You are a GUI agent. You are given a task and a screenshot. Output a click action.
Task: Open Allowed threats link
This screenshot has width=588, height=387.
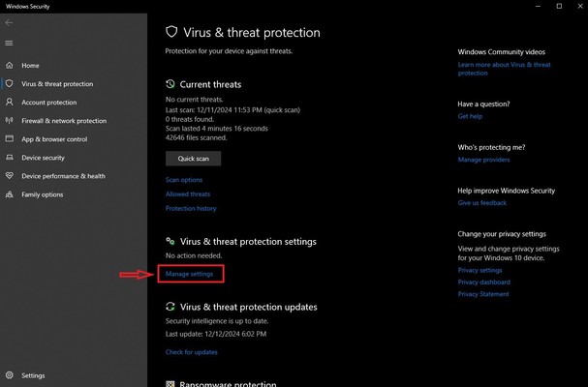tap(188, 194)
